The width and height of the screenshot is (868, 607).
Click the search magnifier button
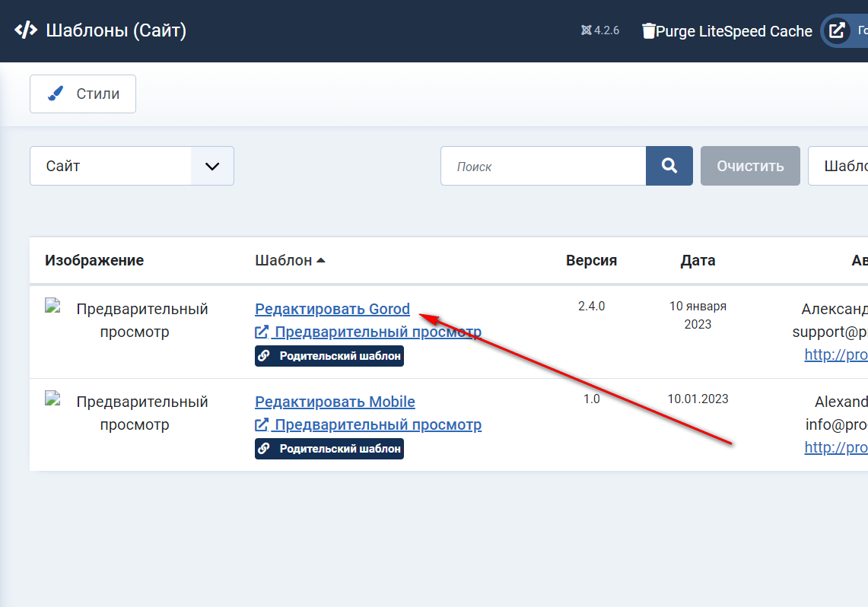click(x=669, y=166)
